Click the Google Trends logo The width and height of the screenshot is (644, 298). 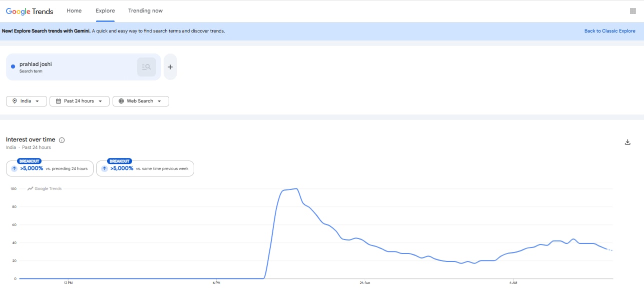30,11
